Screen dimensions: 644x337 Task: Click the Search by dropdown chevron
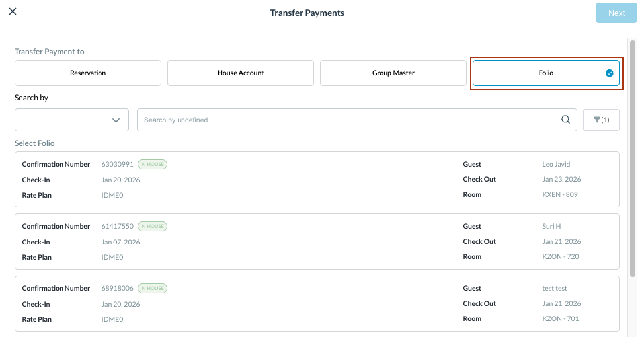[x=116, y=120]
